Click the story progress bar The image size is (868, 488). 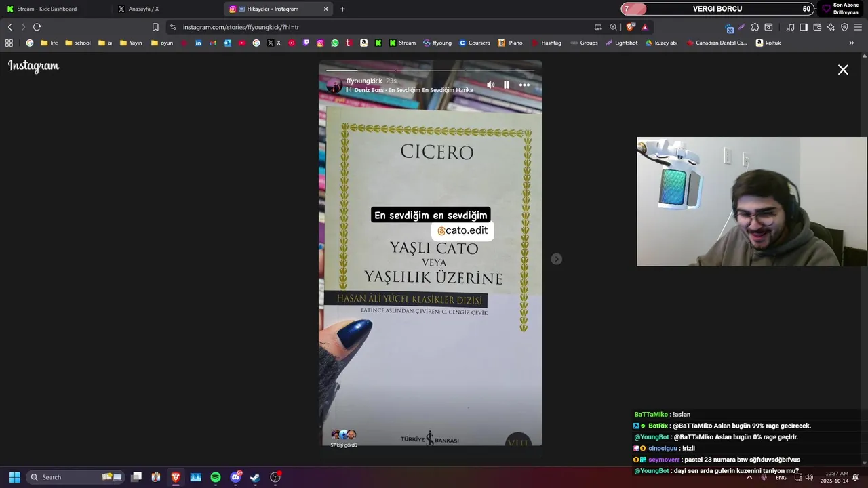click(431, 70)
